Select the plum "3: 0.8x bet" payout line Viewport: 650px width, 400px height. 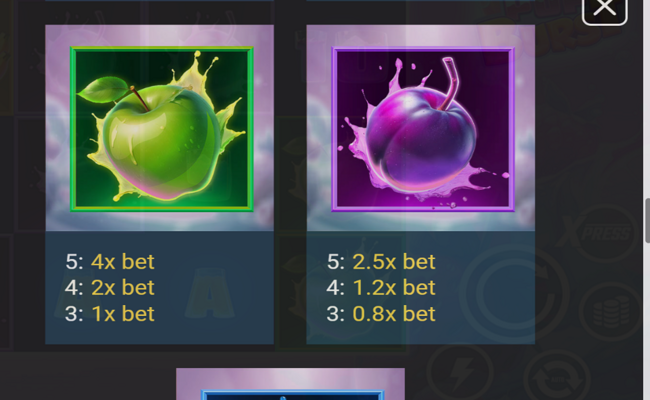[381, 313]
